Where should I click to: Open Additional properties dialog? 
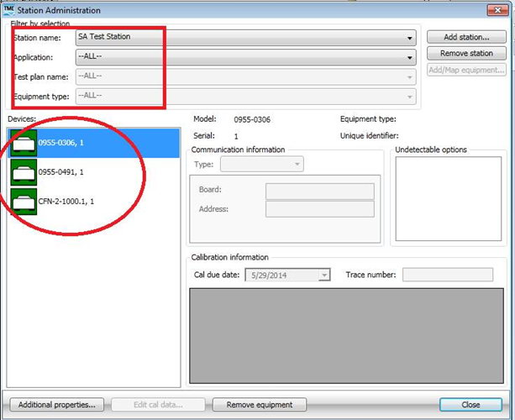57,404
